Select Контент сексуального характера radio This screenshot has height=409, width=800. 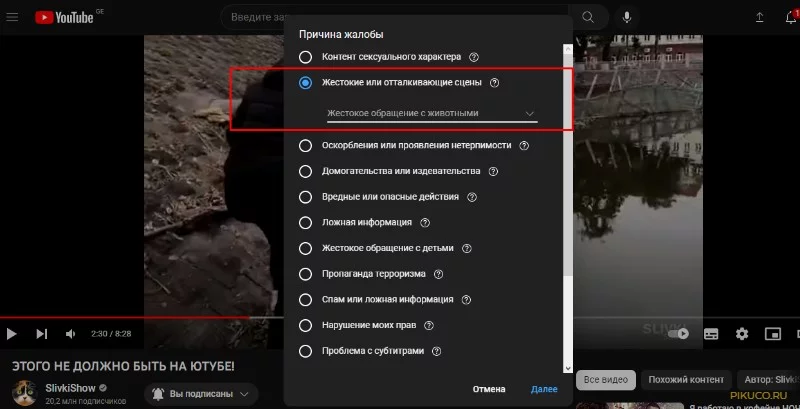point(305,57)
